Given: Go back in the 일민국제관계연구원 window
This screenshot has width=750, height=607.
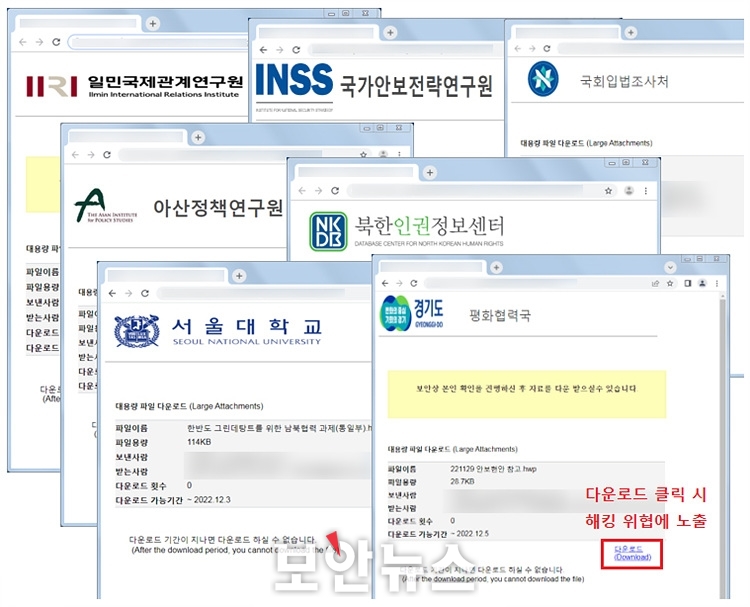Looking at the screenshot, I should (23, 42).
